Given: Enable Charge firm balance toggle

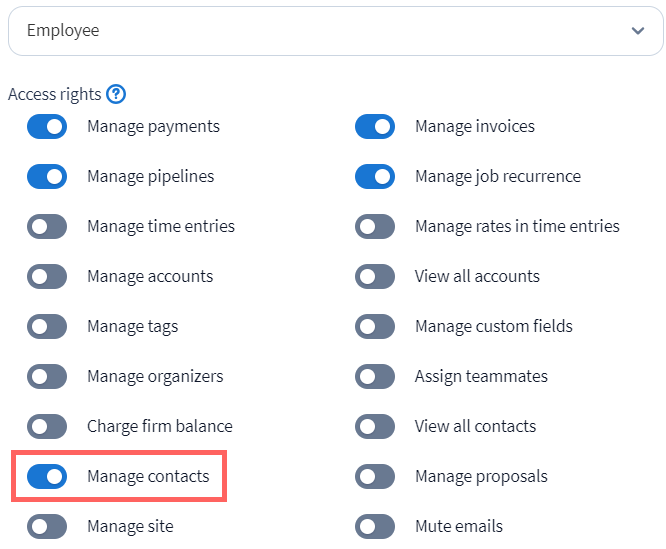Looking at the screenshot, I should [x=47, y=427].
